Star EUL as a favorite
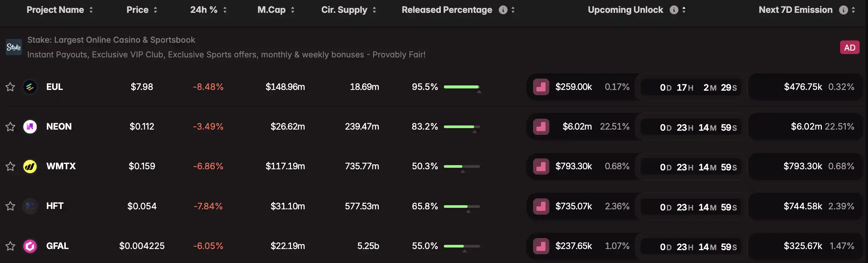This screenshot has width=868, height=263. 10,87
